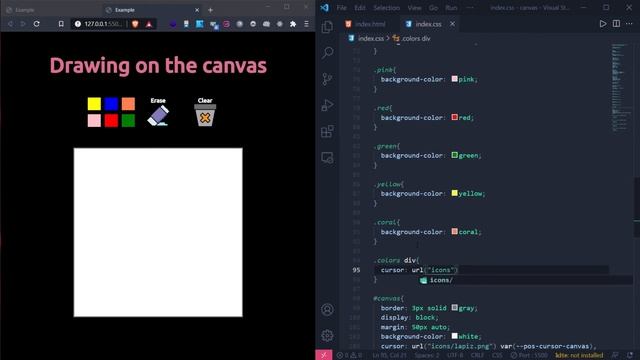Click the pink color preview square in the code
640x360 pixels.
[454, 79]
